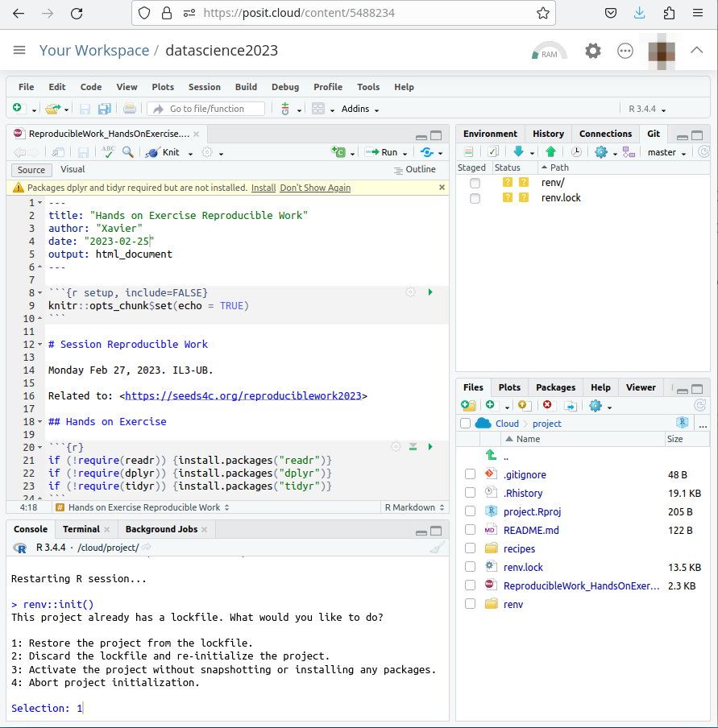Select the .Rhistory file checkbox
The image size is (718, 728).
click(x=471, y=493)
